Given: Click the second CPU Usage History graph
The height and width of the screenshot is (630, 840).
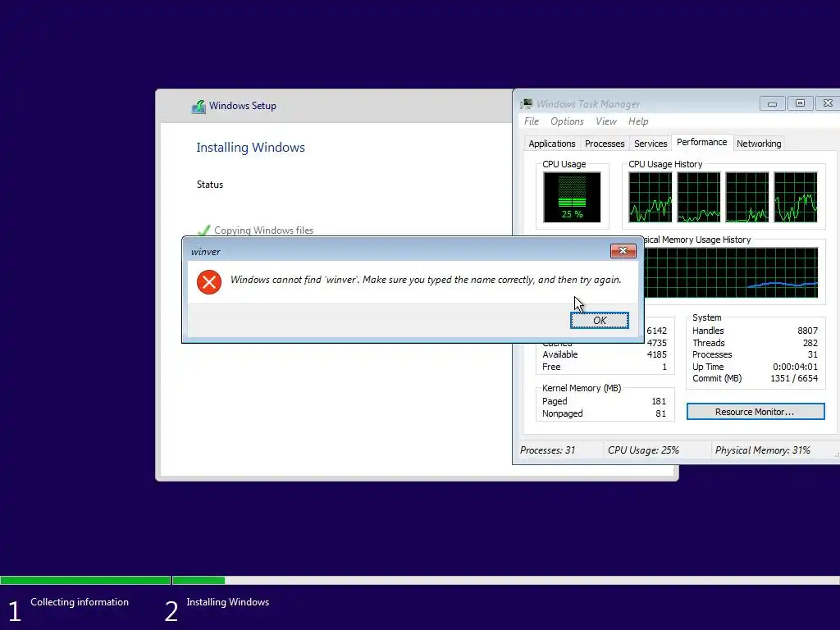Looking at the screenshot, I should [699, 197].
